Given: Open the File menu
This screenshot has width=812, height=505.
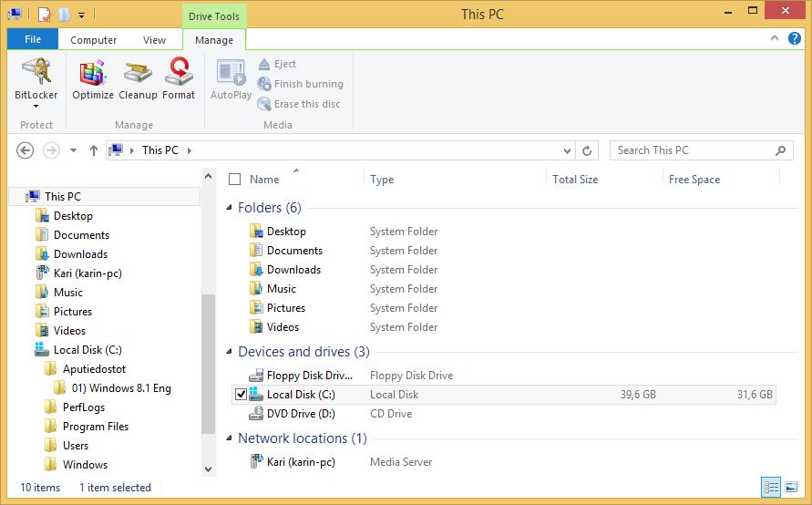Looking at the screenshot, I should [33, 39].
